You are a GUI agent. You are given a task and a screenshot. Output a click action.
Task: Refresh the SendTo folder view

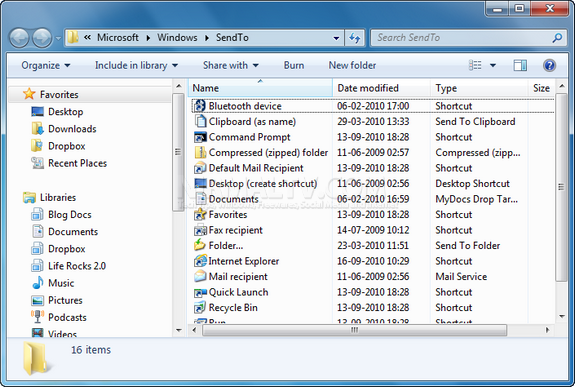[354, 38]
